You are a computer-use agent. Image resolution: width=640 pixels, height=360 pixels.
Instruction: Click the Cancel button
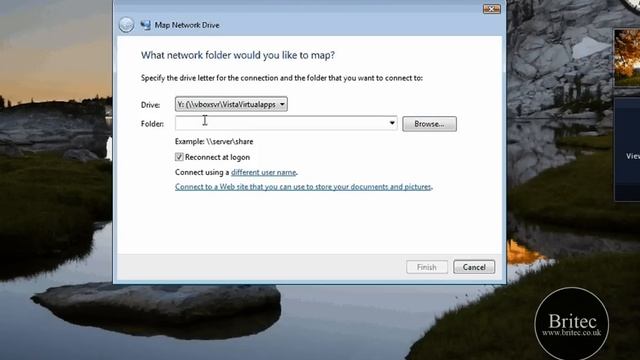(x=474, y=267)
